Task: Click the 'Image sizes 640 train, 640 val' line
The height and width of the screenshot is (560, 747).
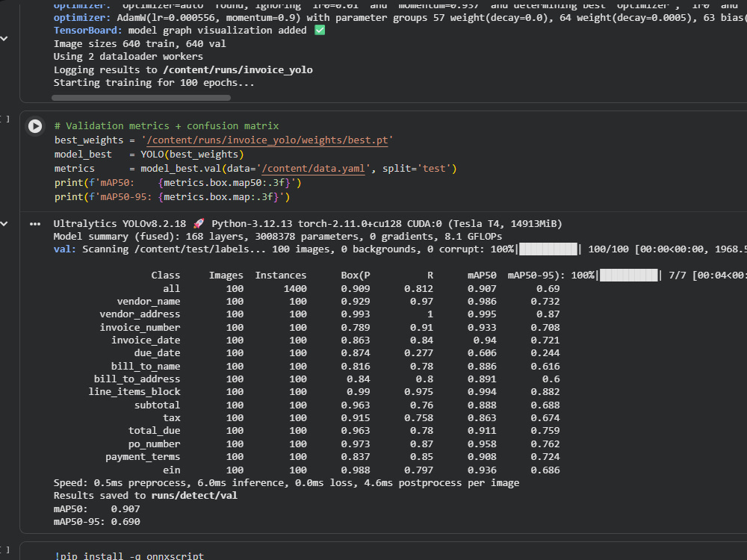Action: click(140, 43)
